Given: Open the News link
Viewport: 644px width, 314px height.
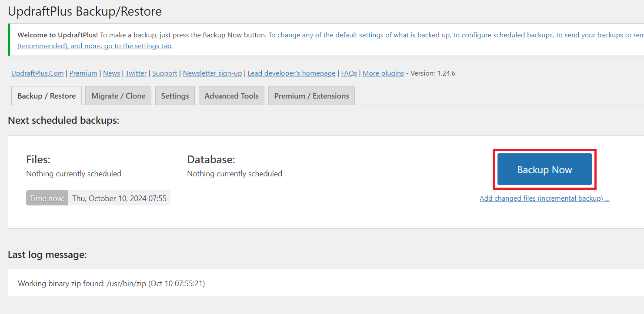Looking at the screenshot, I should (x=111, y=73).
